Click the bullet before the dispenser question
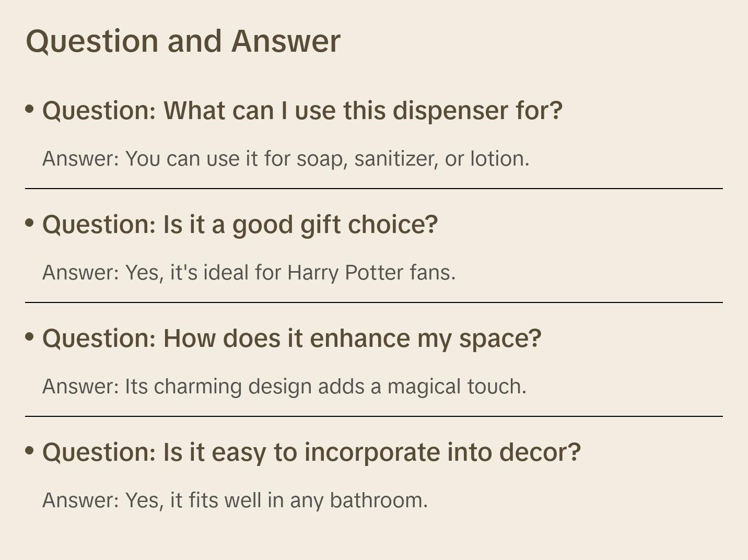Screen dimensions: 748x560 click(30, 109)
